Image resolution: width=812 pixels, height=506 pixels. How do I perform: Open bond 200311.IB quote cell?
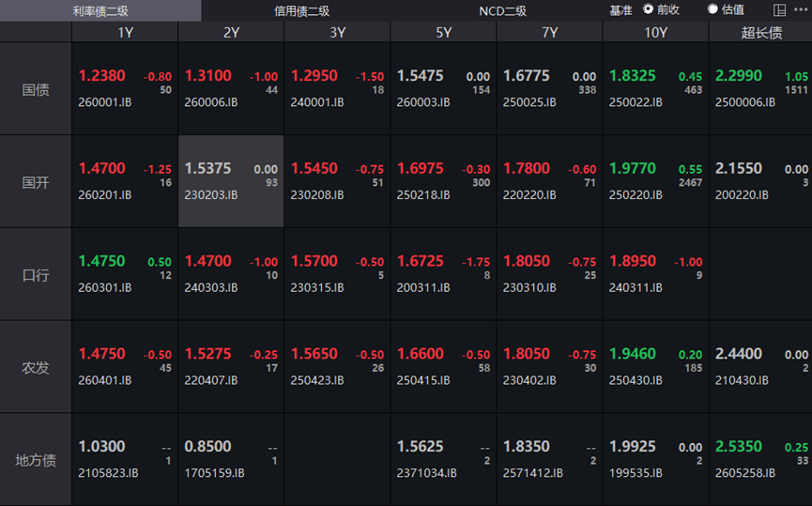[443, 274]
